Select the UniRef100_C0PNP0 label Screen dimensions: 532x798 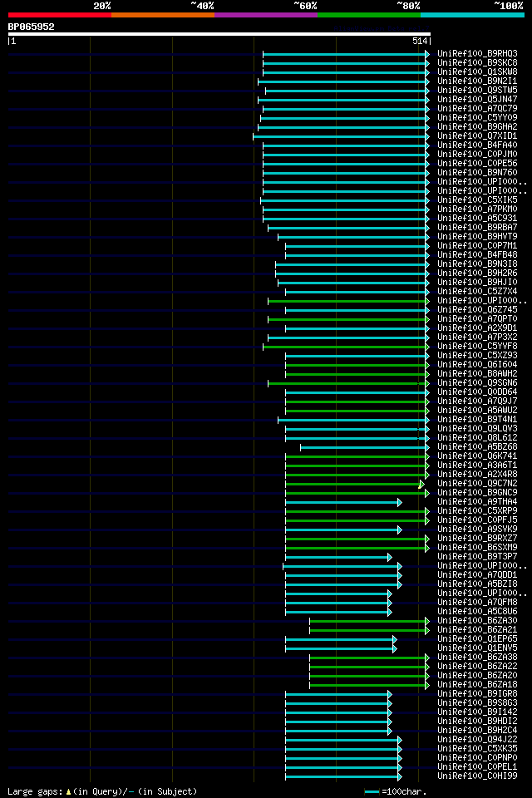477,758
